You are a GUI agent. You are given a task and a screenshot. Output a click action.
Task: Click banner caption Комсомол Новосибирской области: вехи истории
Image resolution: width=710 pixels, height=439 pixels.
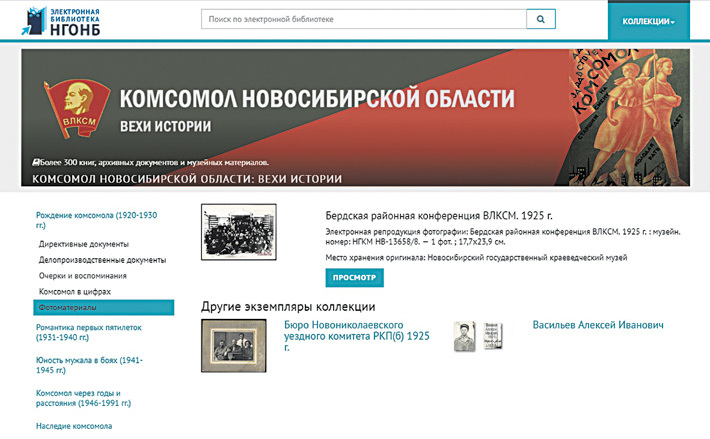tap(187, 179)
